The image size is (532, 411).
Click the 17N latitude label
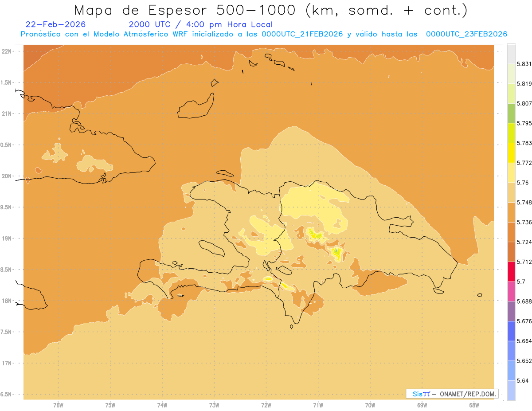pyautogui.click(x=8, y=363)
